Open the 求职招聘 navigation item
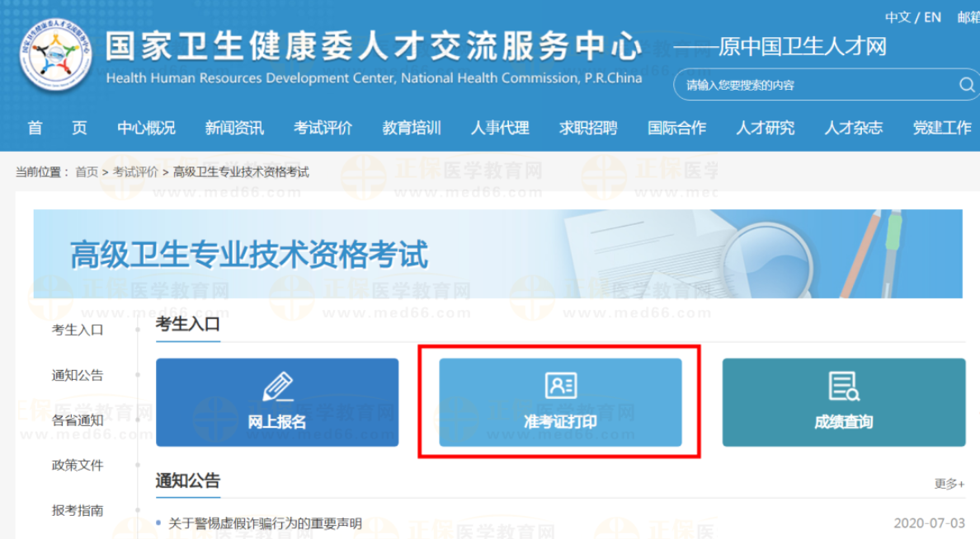The image size is (980, 539). 589,128
